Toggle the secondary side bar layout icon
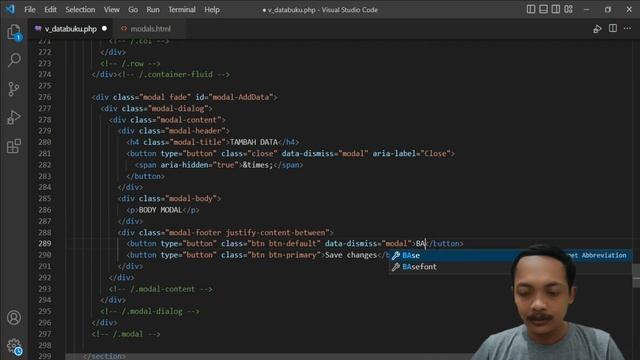 tap(556, 9)
